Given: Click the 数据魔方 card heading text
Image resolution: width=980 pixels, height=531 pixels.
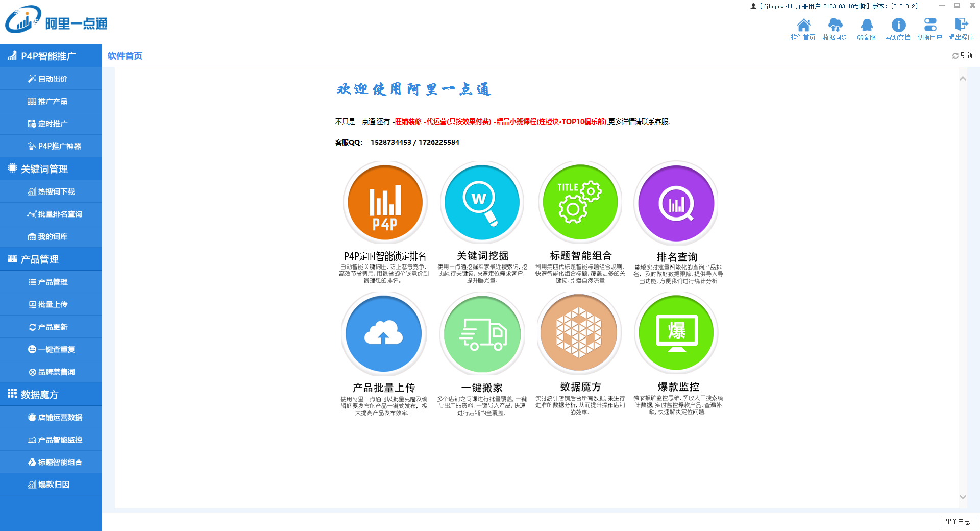Looking at the screenshot, I should [580, 387].
